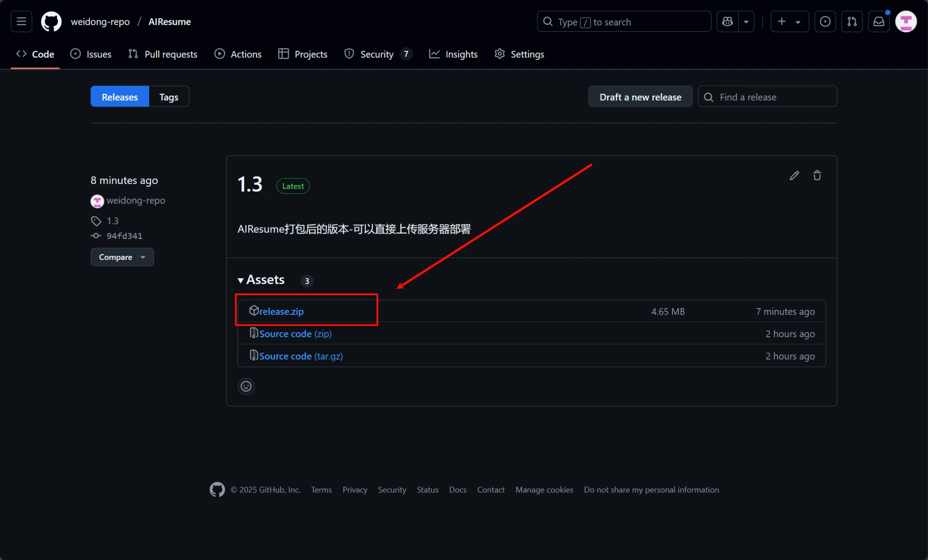Image resolution: width=928 pixels, height=560 pixels.
Task: Expand the Compare dropdown
Action: (122, 257)
